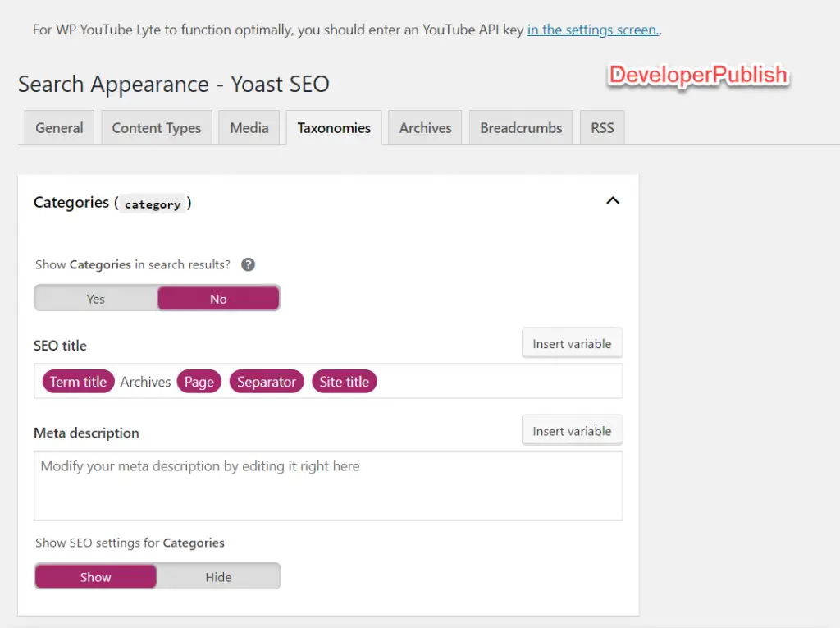Select the Separator variable tag

pos(267,381)
